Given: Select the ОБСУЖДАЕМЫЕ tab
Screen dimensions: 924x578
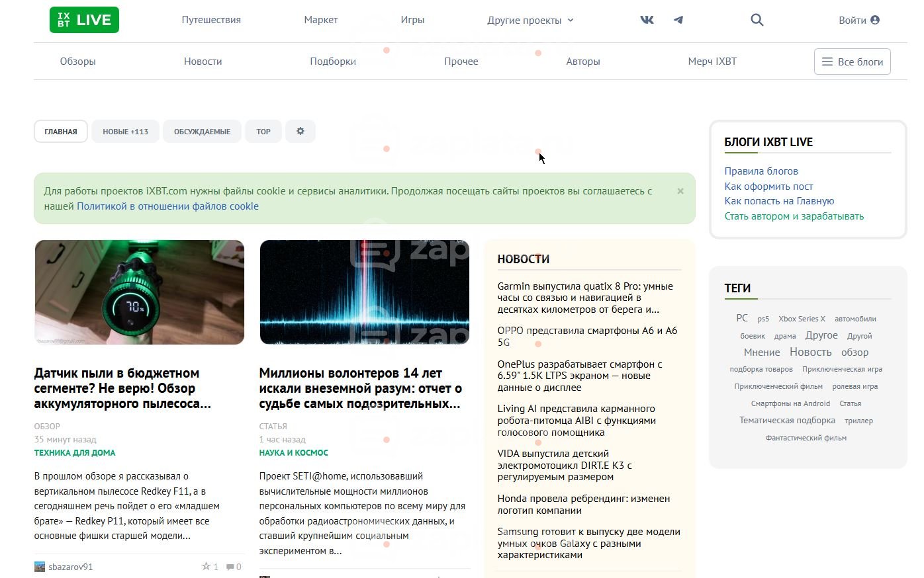Looking at the screenshot, I should [x=202, y=131].
